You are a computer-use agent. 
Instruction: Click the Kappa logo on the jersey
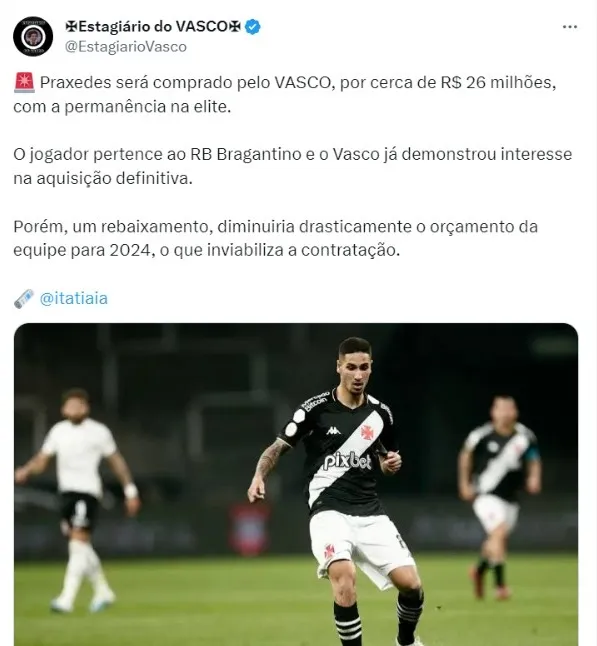[x=333, y=431]
